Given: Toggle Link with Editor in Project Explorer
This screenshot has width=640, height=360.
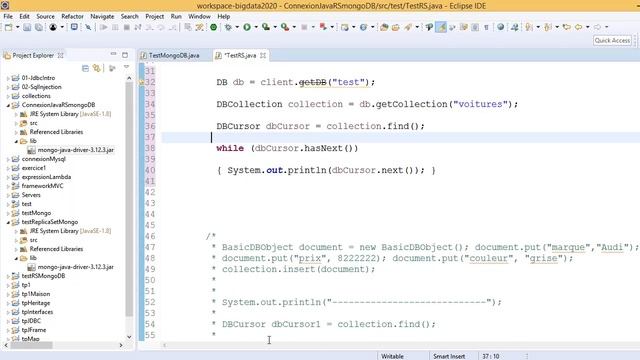Looking at the screenshot, I should click(x=97, y=68).
